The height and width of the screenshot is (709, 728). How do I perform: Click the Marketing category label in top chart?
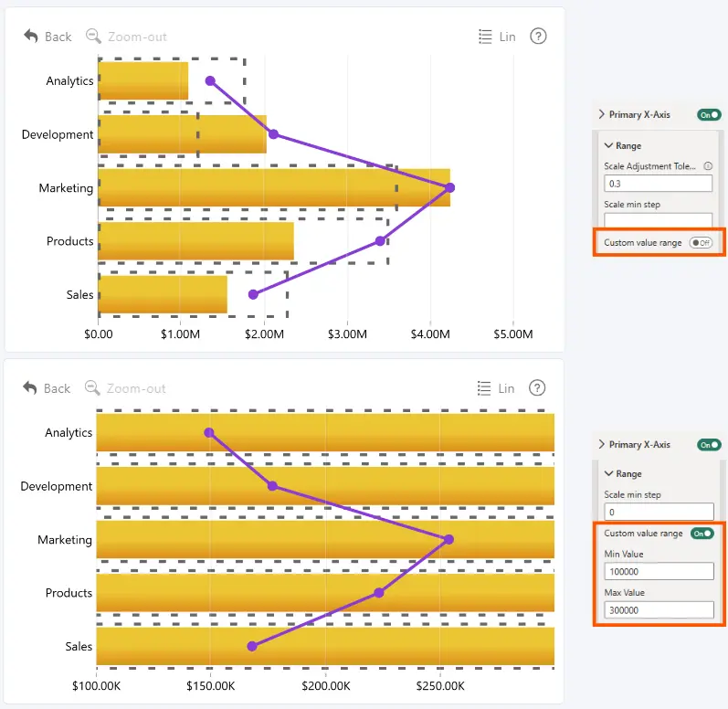tap(66, 188)
